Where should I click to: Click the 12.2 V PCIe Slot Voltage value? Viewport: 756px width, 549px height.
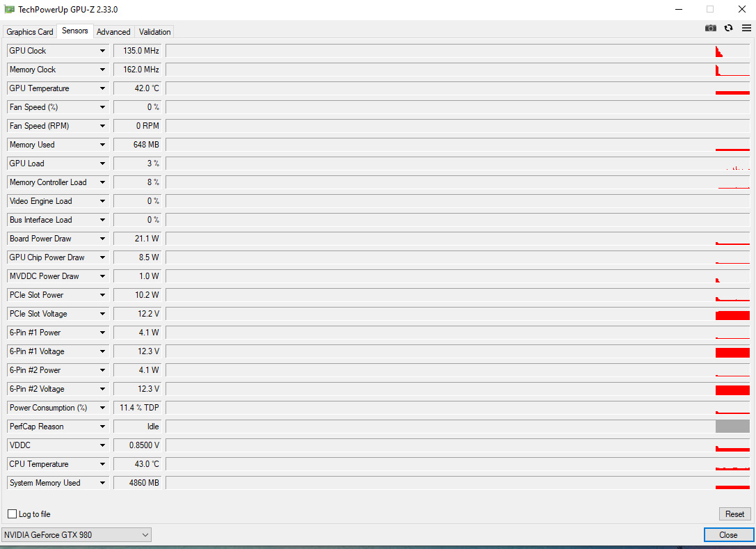click(x=138, y=314)
